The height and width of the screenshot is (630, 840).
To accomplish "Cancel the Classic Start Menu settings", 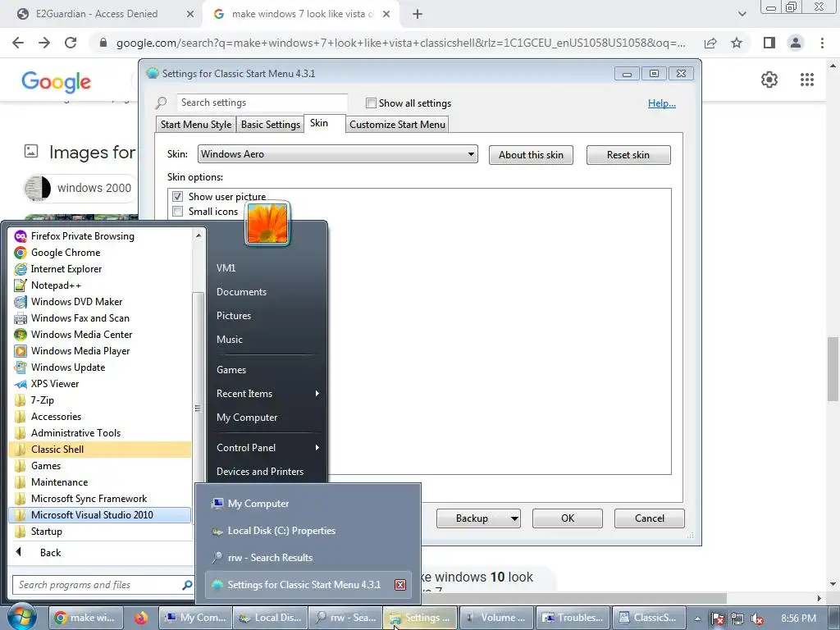I will (650, 518).
